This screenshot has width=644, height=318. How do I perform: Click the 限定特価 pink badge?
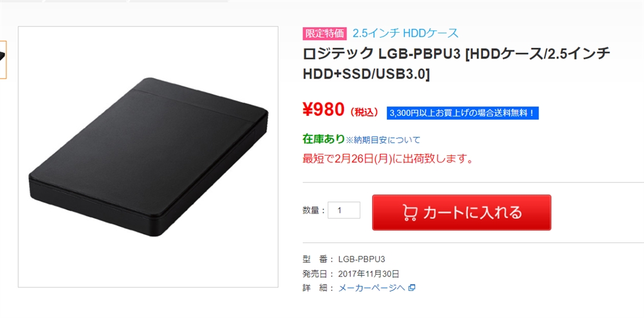point(325,34)
